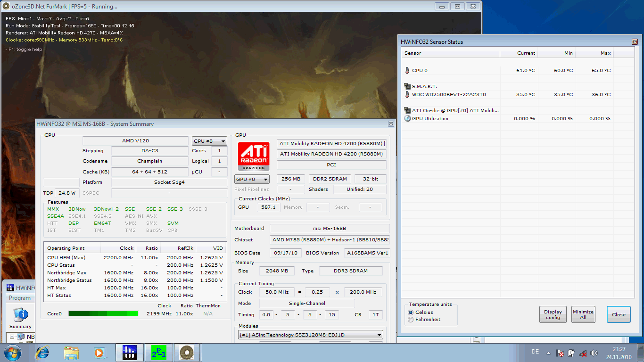
Task: Open the CPU #0 selector dropdown
Action: tap(210, 141)
